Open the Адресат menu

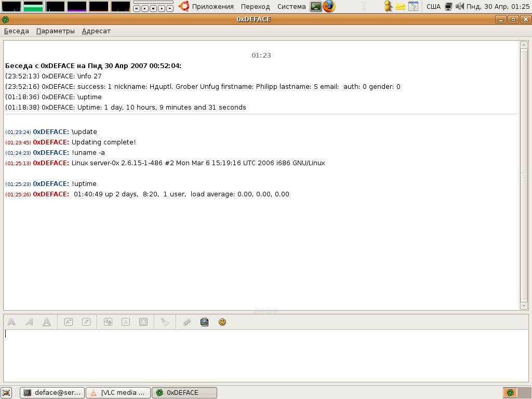point(96,31)
